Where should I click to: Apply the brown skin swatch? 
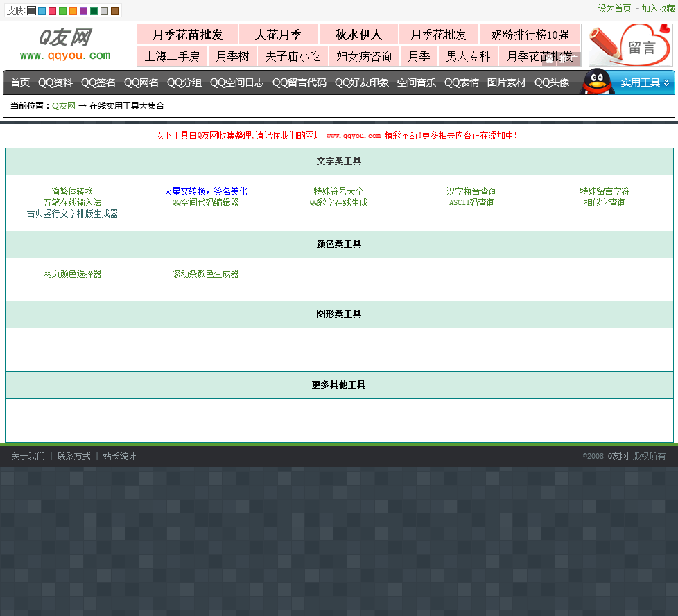[x=114, y=11]
